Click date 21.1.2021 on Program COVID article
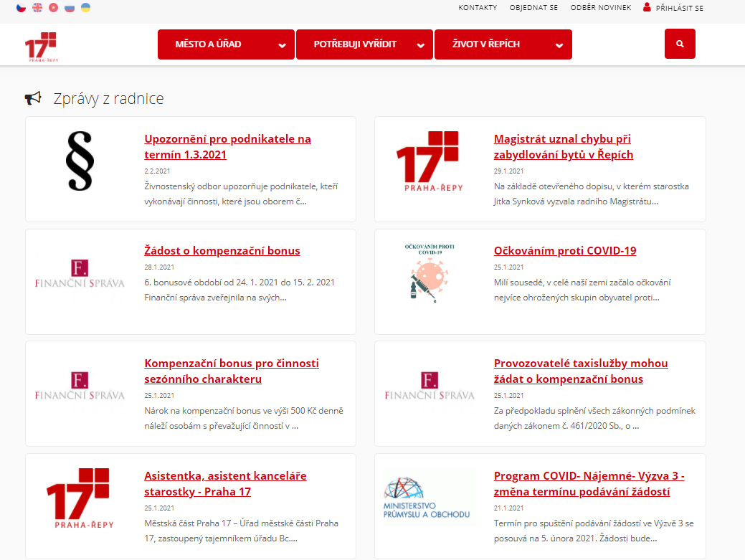 click(x=509, y=508)
